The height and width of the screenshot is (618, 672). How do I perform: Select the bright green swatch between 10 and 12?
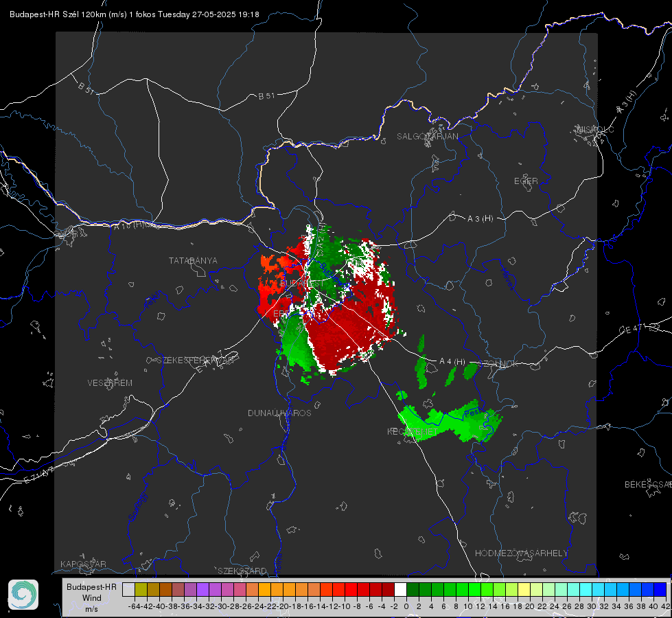pyautogui.click(x=474, y=589)
